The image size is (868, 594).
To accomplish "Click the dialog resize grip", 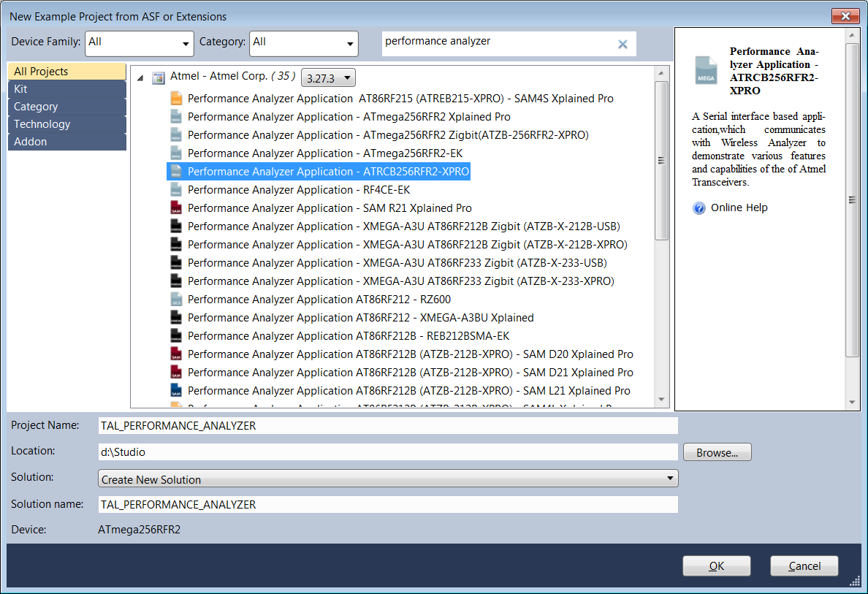I will click(856, 582).
